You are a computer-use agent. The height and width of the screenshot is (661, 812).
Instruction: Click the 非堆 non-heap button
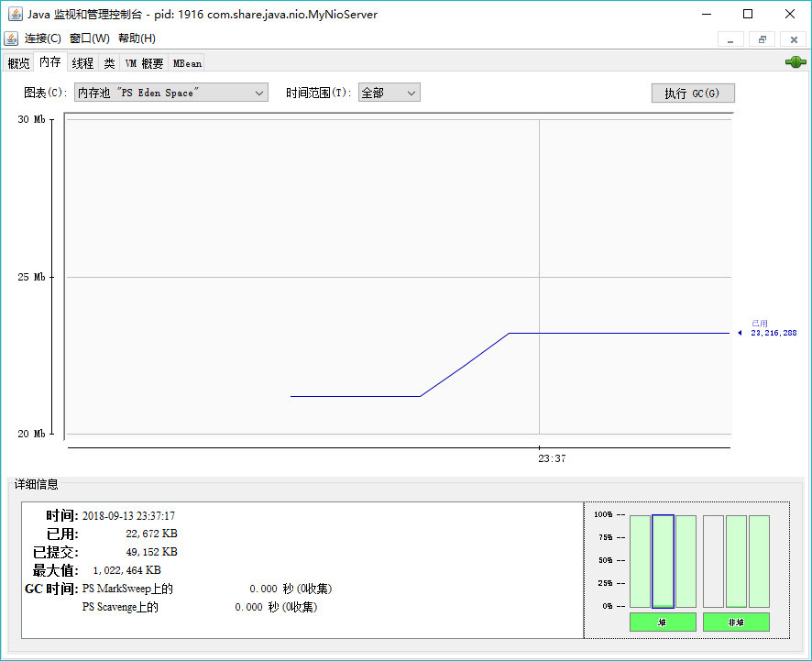click(736, 622)
